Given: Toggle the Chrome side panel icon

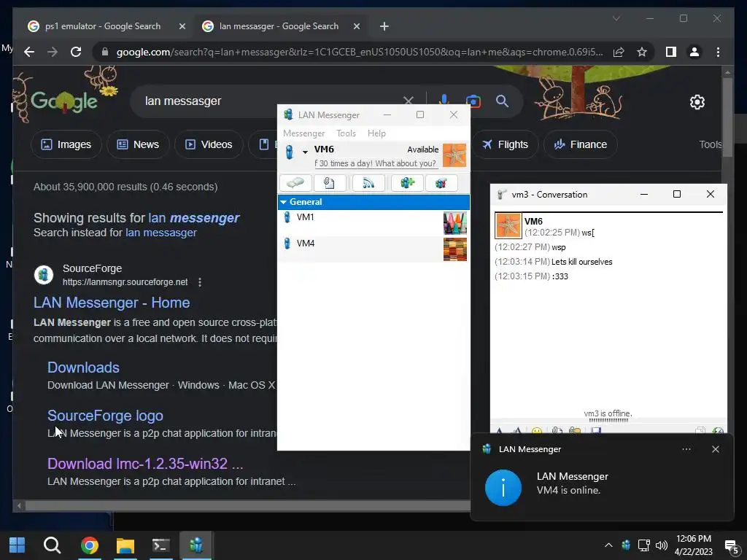Looking at the screenshot, I should point(671,52).
